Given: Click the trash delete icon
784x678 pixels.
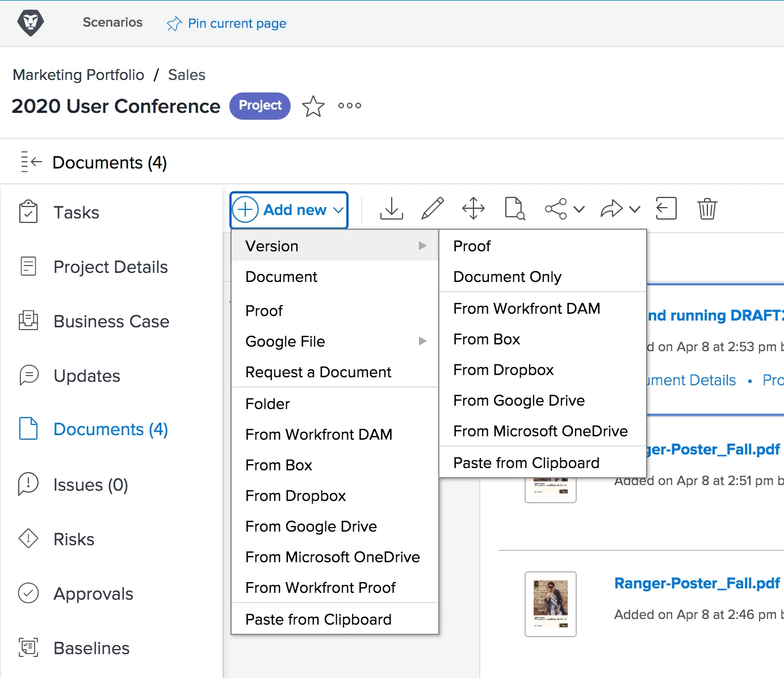Looking at the screenshot, I should (707, 209).
